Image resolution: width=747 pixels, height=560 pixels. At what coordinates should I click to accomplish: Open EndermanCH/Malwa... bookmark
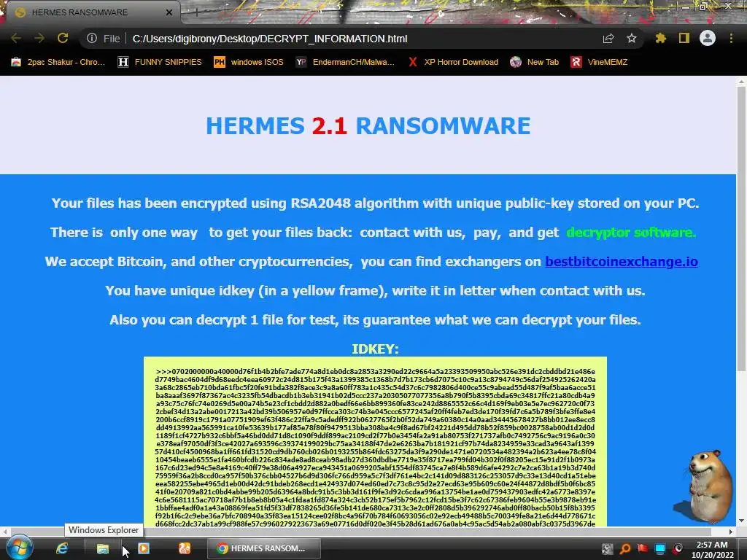[x=345, y=62]
